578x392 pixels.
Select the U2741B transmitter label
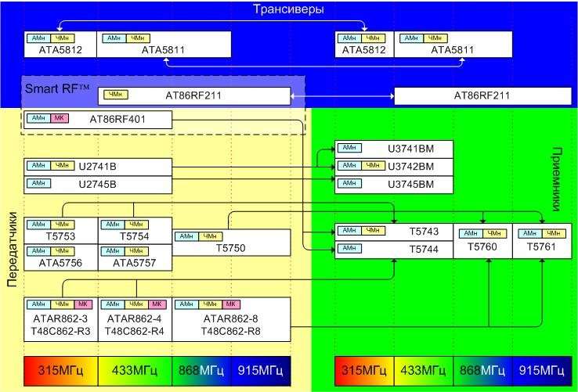pos(98,167)
